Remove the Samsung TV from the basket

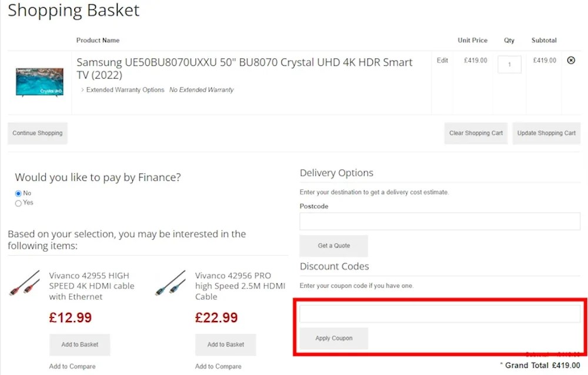click(571, 60)
